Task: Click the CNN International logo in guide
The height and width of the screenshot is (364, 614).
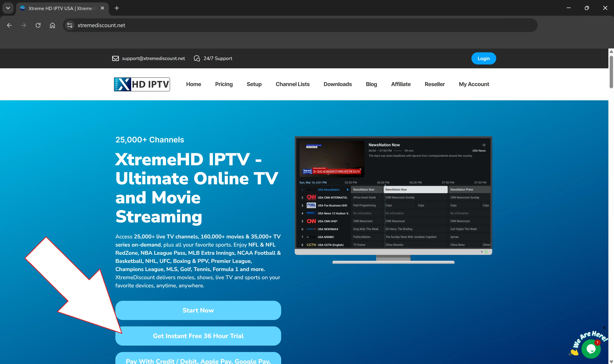Action: click(x=311, y=197)
